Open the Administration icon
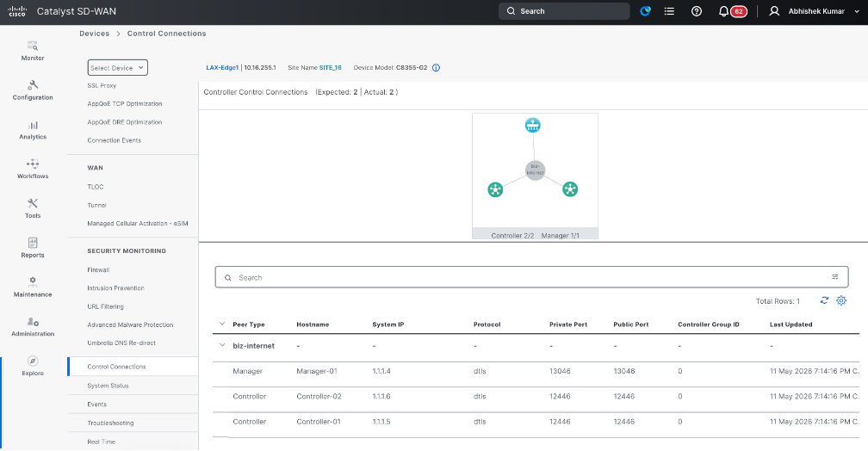This screenshot has height=451, width=868. tap(33, 322)
